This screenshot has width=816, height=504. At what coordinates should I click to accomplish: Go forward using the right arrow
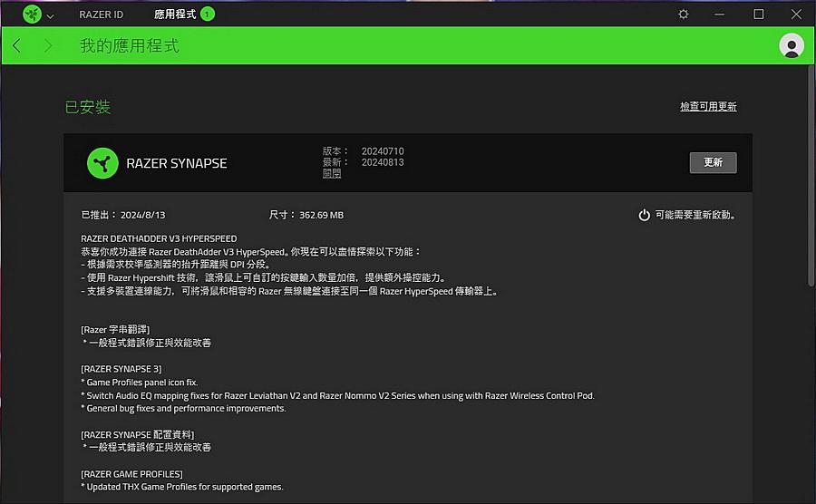[48, 45]
